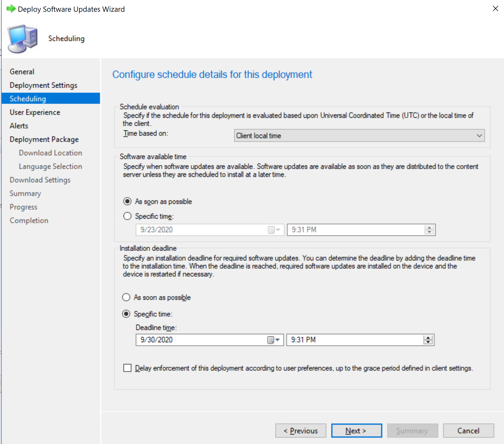Screen dimensions: 504x444
Task: Select As soon as possible for installation deadline
Action: 126,297
